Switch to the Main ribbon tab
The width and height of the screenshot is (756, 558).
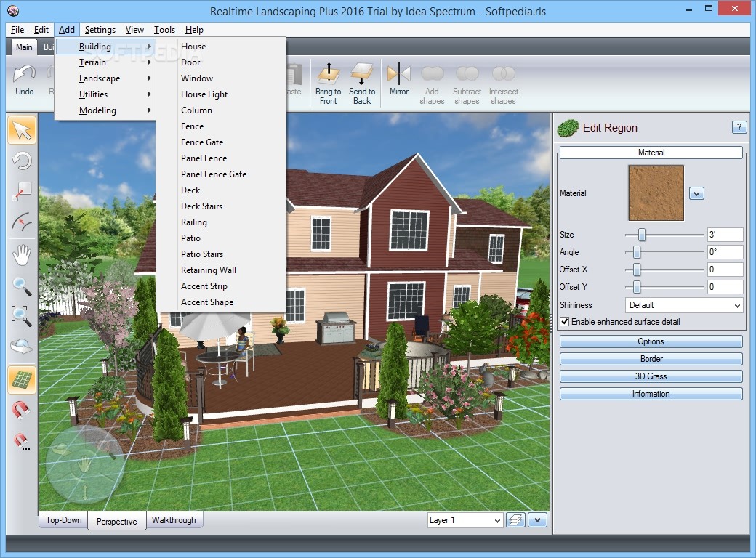(x=24, y=46)
